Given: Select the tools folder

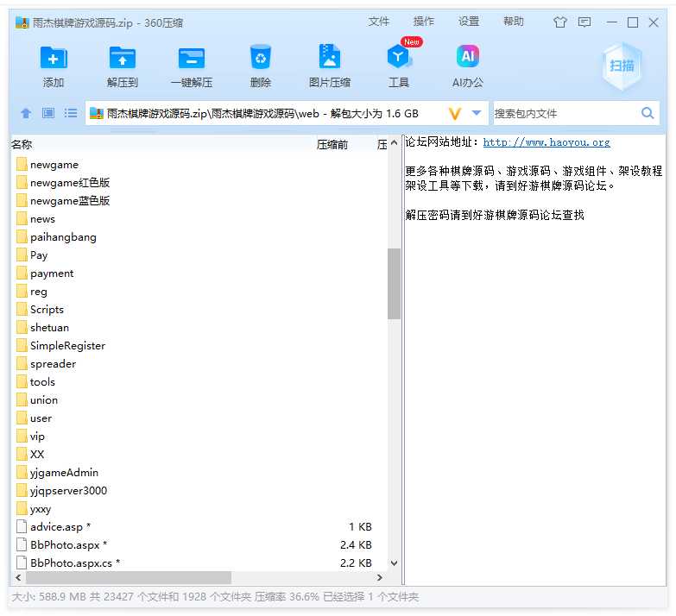Looking at the screenshot, I should 35,381.
